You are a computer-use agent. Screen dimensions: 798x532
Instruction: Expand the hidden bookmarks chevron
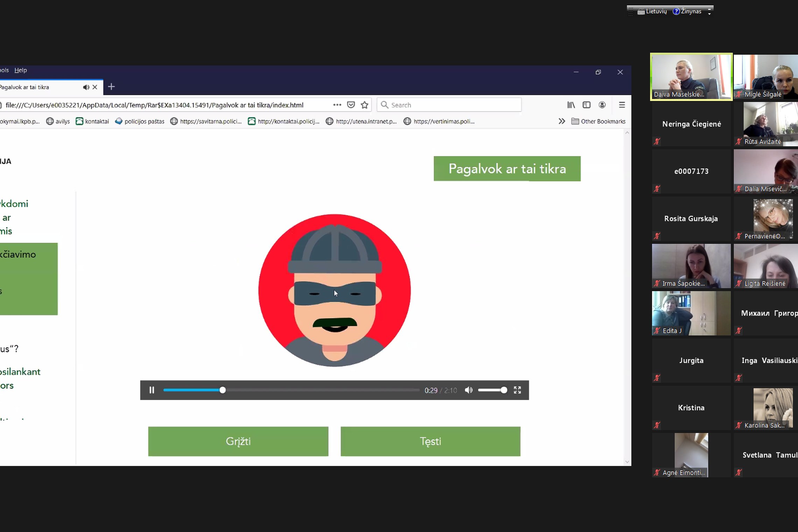(x=561, y=121)
